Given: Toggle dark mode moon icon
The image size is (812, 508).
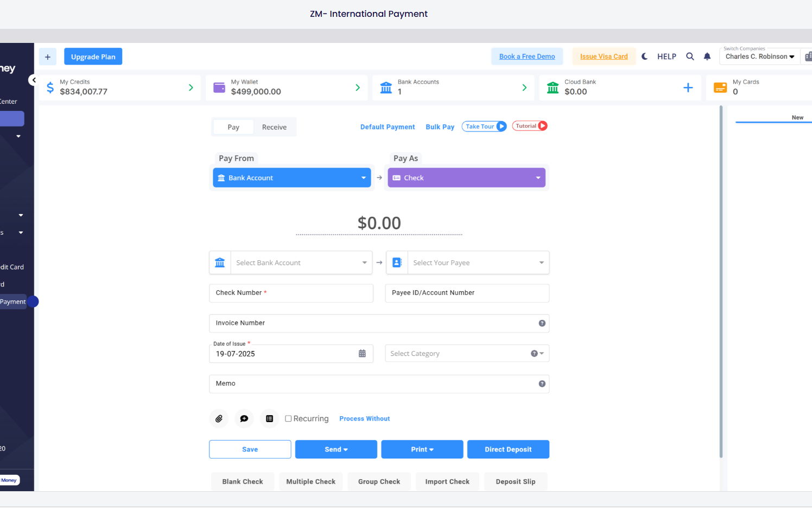Looking at the screenshot, I should click(644, 57).
